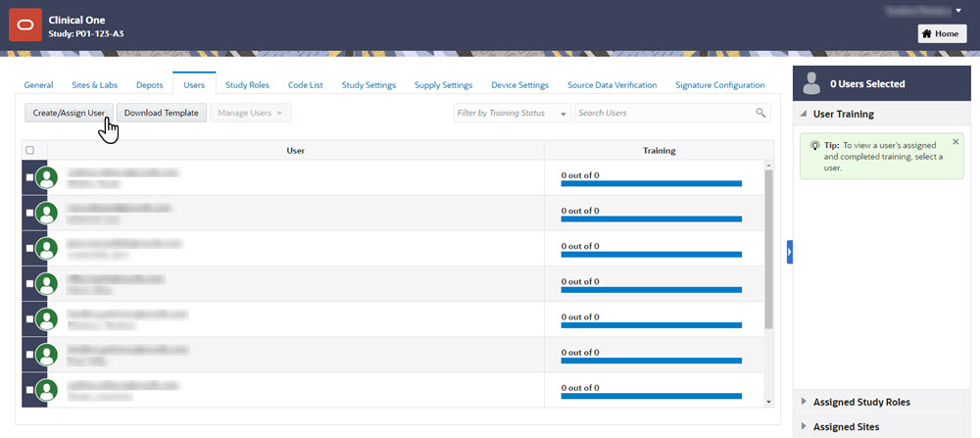Image resolution: width=980 pixels, height=438 pixels.
Task: Click the user silhouette beside 0 Users Selected
Action: [x=811, y=83]
